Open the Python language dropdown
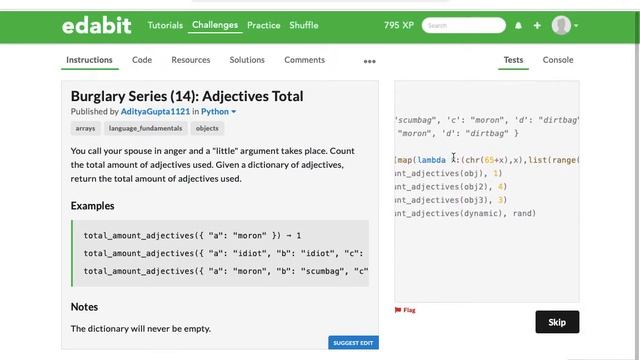 coord(218,111)
